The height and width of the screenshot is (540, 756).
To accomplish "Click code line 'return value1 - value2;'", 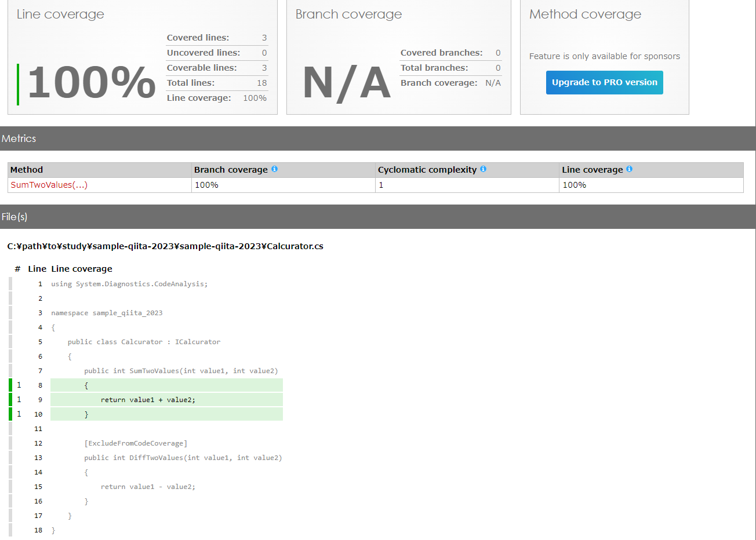I will [x=148, y=487].
